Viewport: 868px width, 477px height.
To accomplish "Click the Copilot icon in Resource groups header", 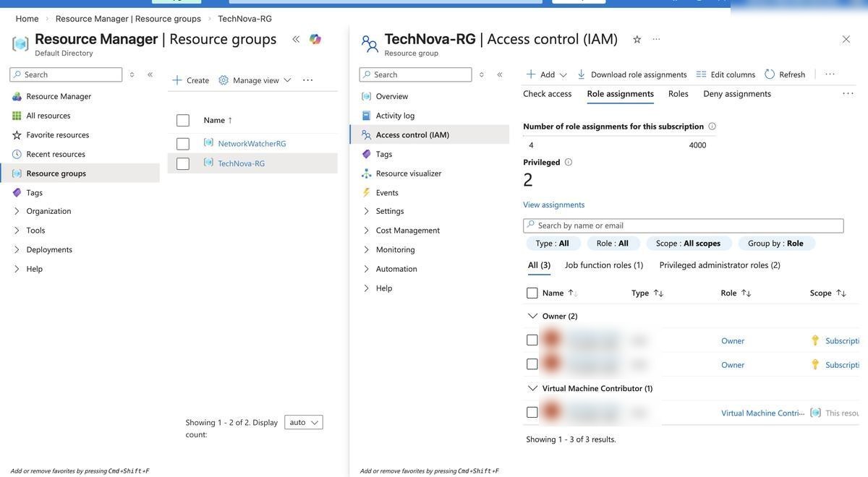I will 315,39.
